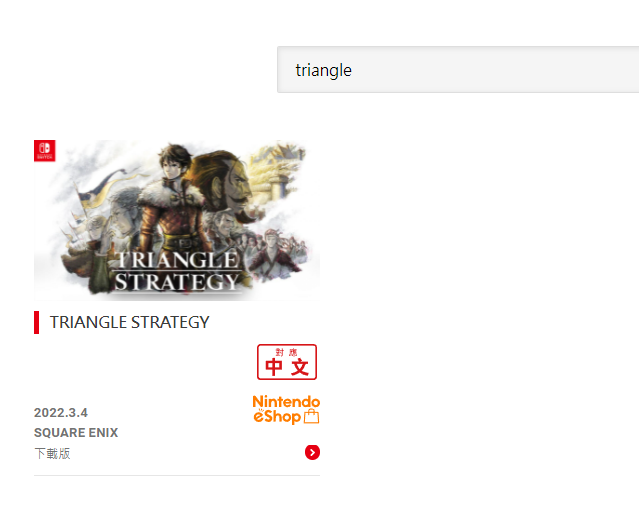The image size is (639, 513).
Task: Click the word "triangle" in the search box
Action: coord(324,70)
